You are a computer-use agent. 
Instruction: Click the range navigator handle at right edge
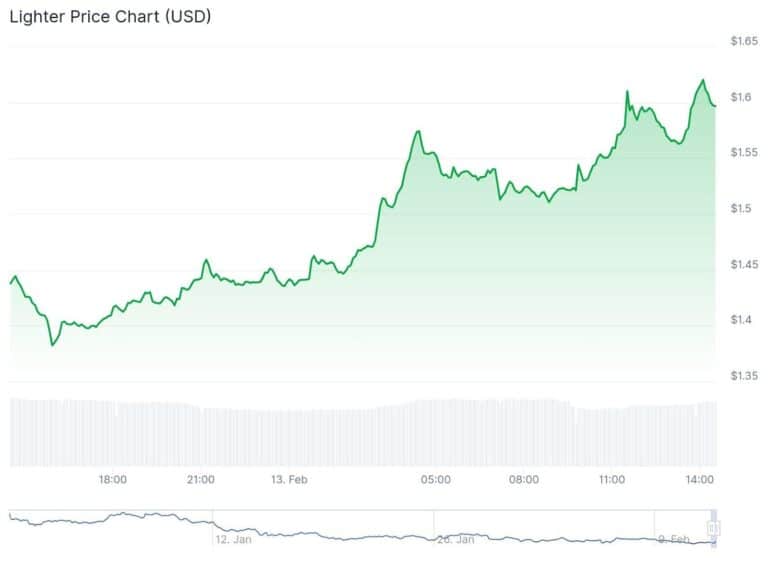[713, 527]
